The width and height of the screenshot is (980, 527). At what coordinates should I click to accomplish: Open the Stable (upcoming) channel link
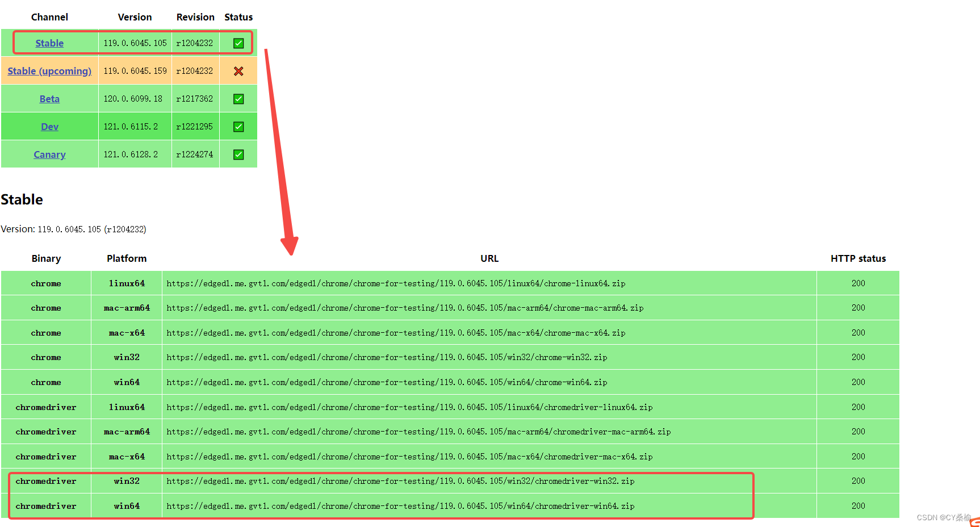[49, 71]
